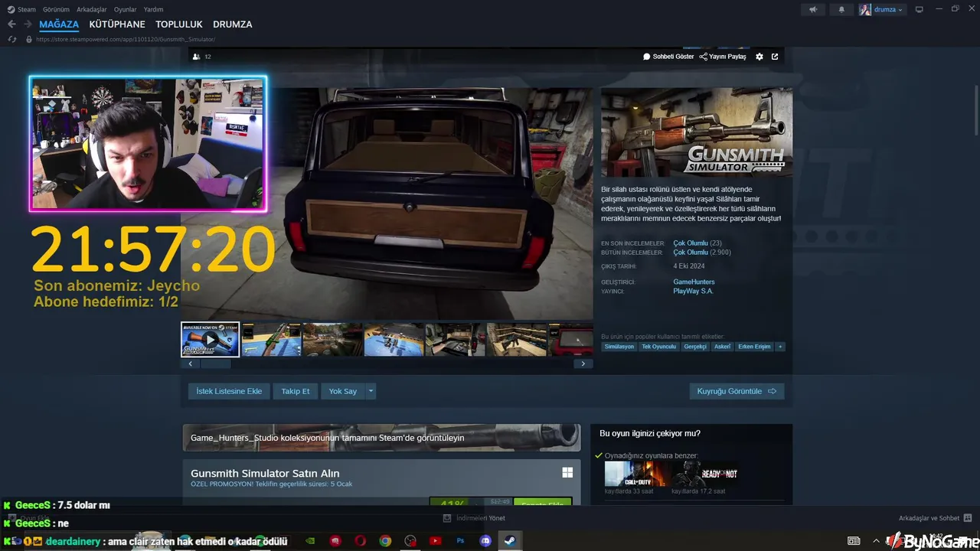Open the Oyunlar menu
This screenshot has width=980, height=551.
tap(126, 9)
